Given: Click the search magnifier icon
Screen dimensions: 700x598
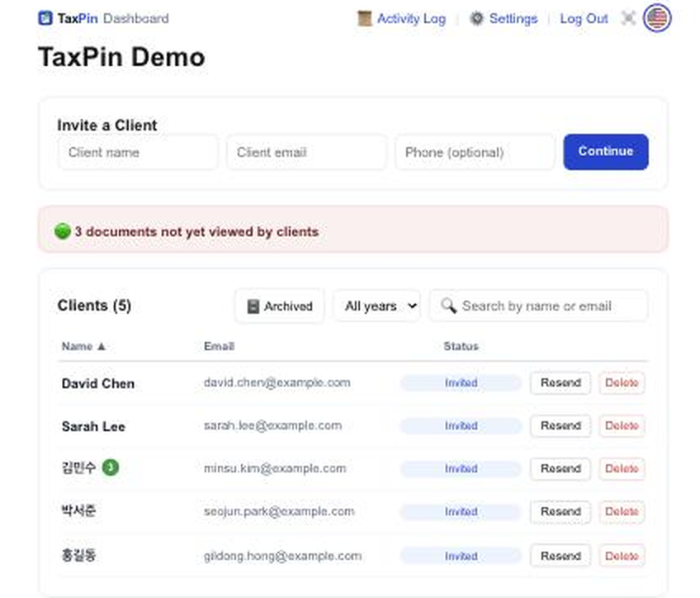Looking at the screenshot, I should click(x=448, y=306).
